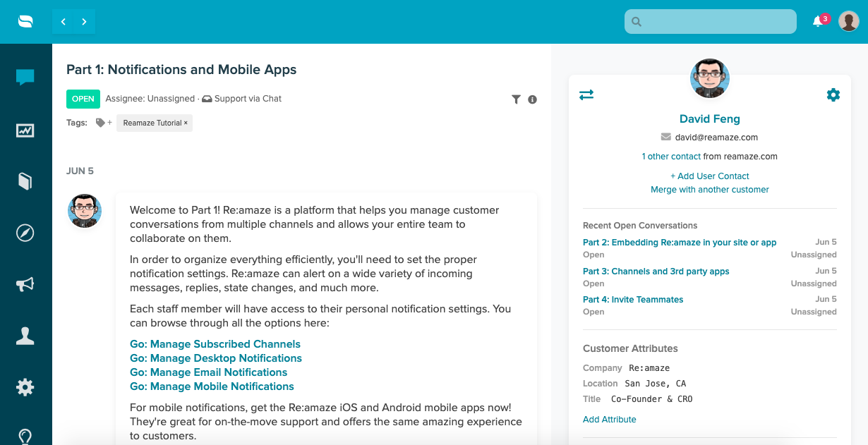This screenshot has height=445, width=868.
Task: Go back with the left arrow
Action: pyautogui.click(x=64, y=22)
